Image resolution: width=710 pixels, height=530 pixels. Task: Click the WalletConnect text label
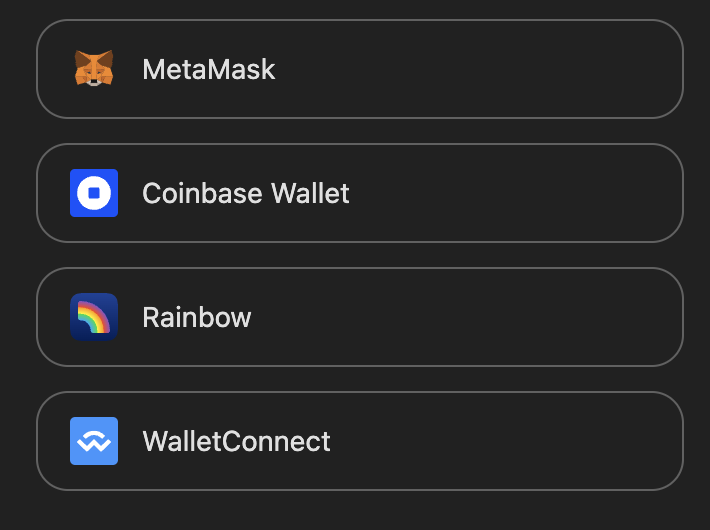pyautogui.click(x=236, y=441)
